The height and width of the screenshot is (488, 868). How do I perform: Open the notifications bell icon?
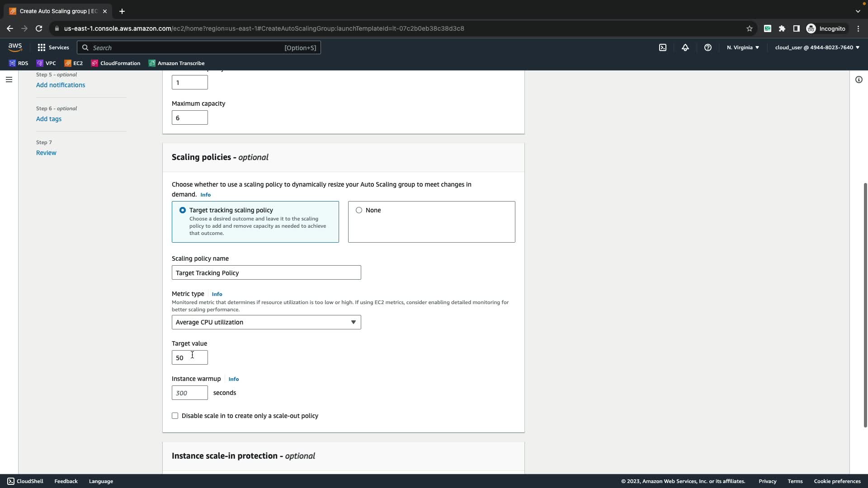click(685, 47)
